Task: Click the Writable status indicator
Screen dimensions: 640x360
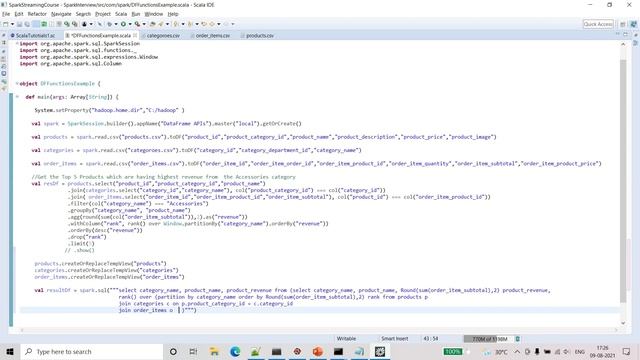Action: 346,339
